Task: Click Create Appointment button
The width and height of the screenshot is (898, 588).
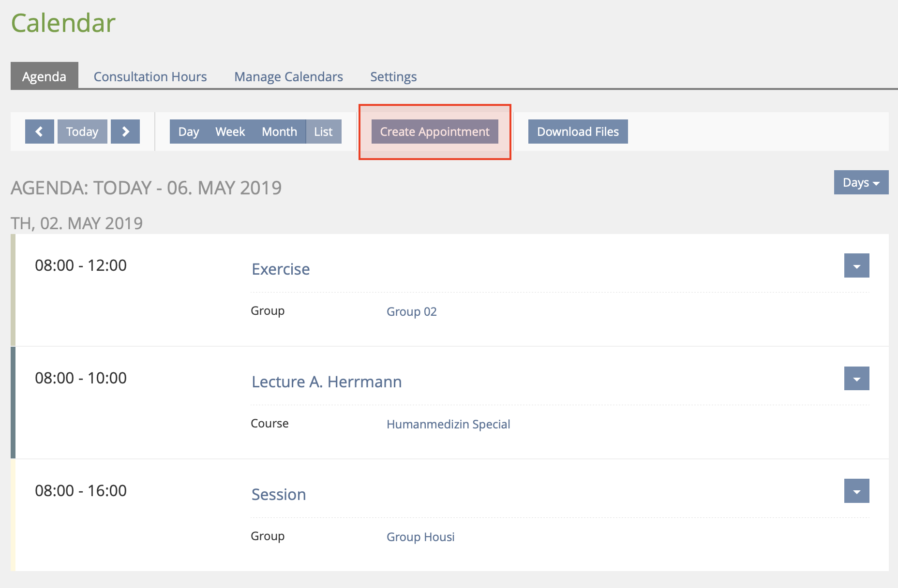Action: [x=434, y=132]
